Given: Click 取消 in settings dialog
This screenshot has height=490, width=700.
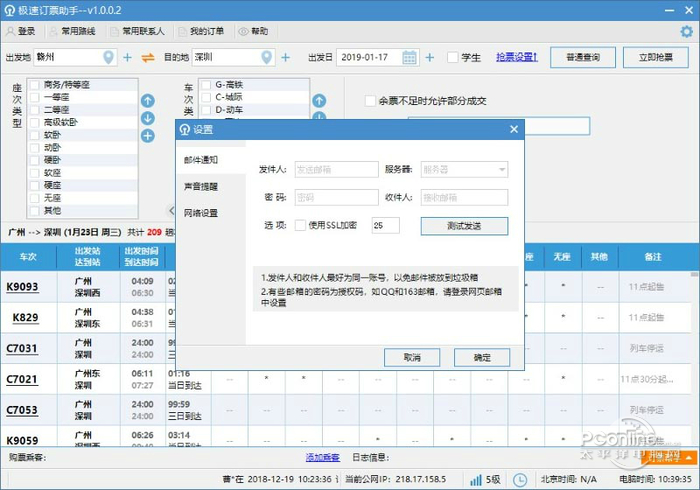Looking at the screenshot, I should tap(412, 357).
